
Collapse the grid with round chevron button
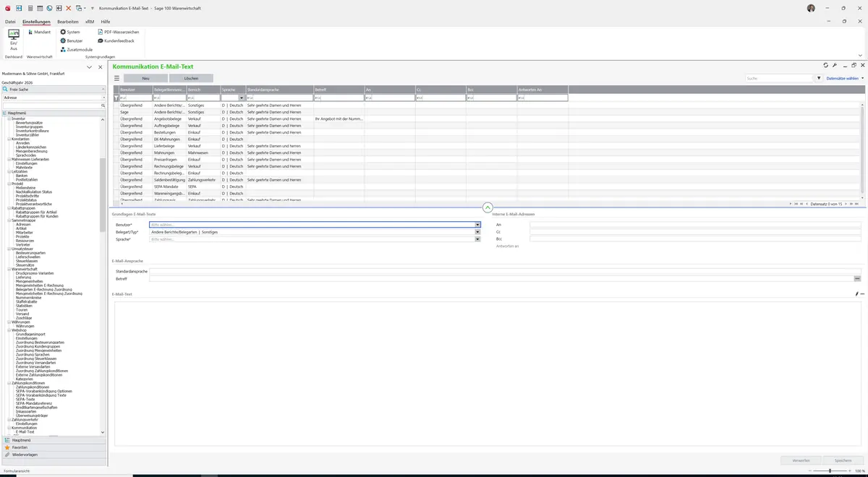click(487, 207)
